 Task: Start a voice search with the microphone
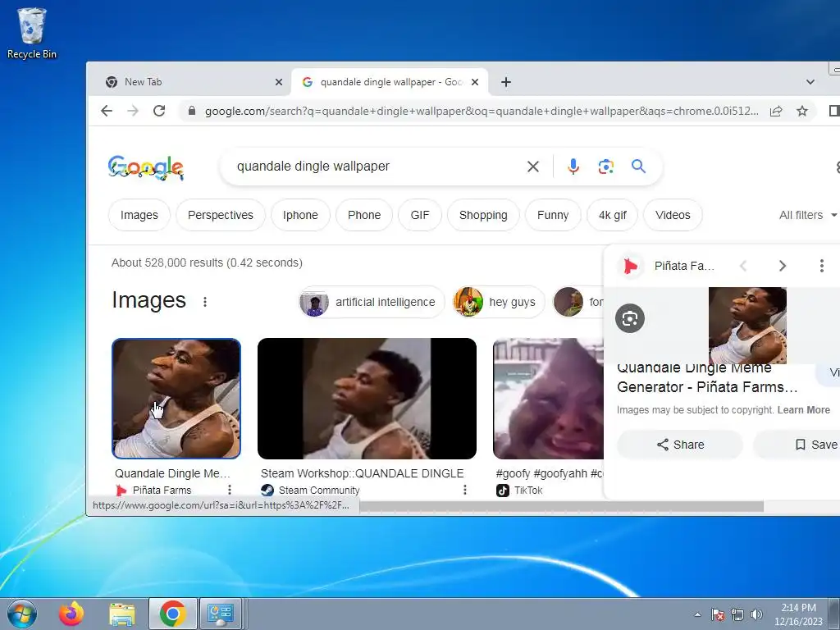click(573, 167)
